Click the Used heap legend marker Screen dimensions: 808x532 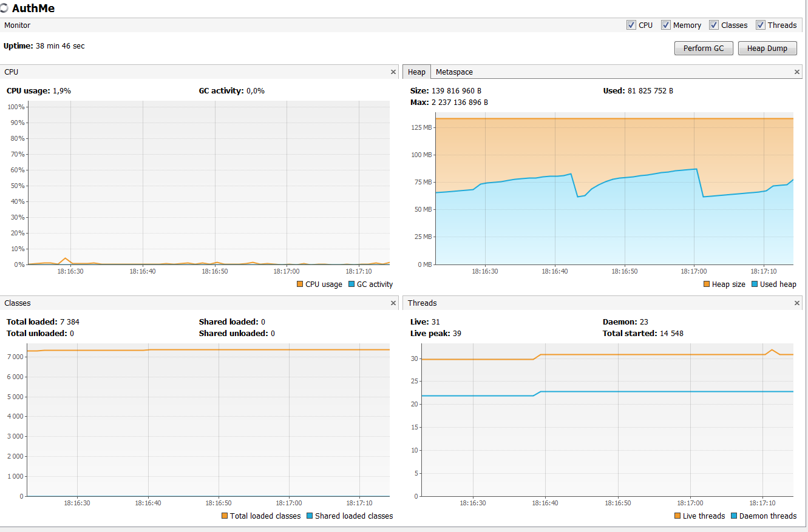tap(755, 284)
